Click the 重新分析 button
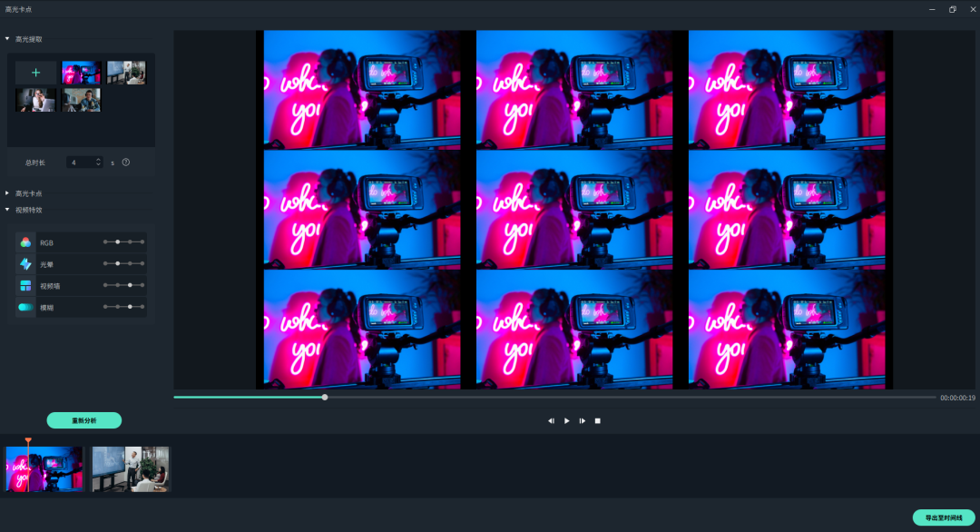The height and width of the screenshot is (532, 980). click(x=84, y=420)
